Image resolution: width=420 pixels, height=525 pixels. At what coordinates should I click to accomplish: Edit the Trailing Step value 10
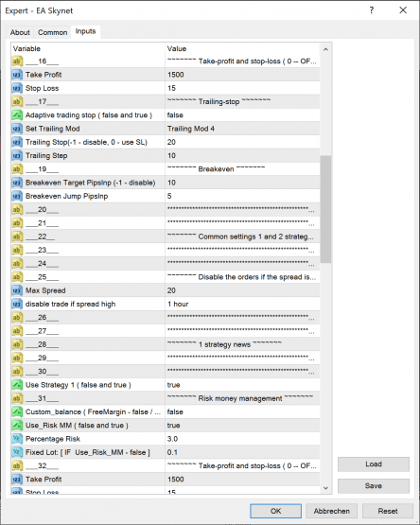[x=242, y=156]
